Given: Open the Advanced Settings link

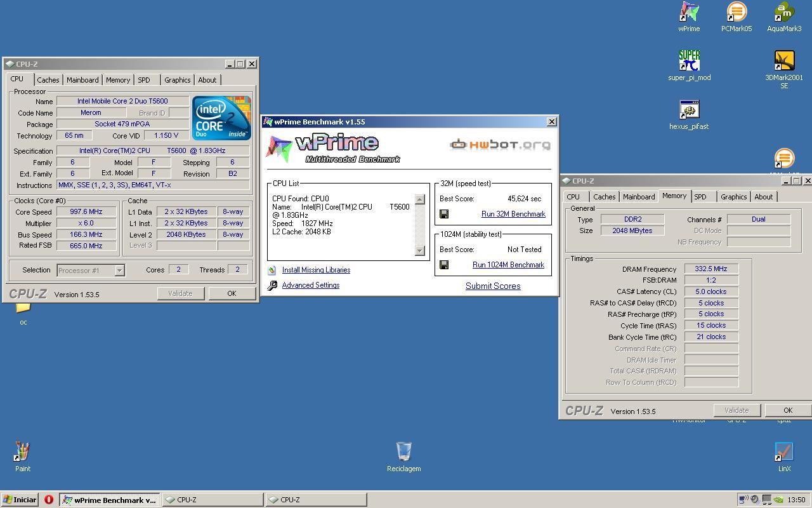Looking at the screenshot, I should [311, 285].
